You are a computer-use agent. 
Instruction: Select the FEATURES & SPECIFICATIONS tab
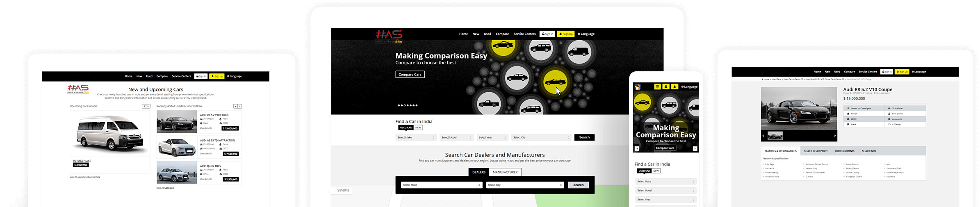(x=781, y=151)
